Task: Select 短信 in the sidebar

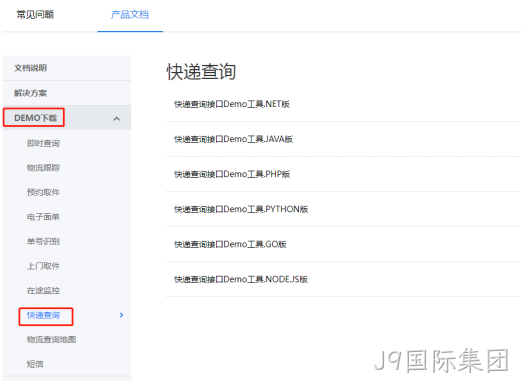Action: (35, 364)
